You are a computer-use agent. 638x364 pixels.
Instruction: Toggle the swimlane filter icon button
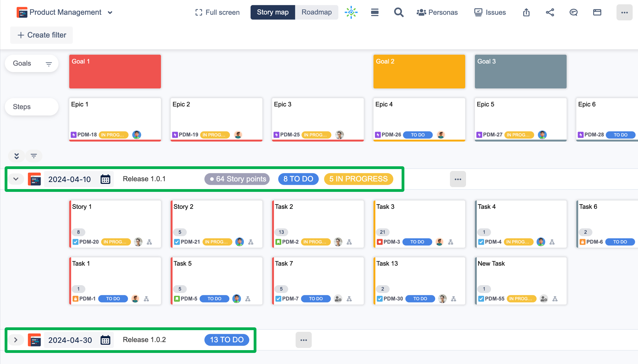(34, 156)
